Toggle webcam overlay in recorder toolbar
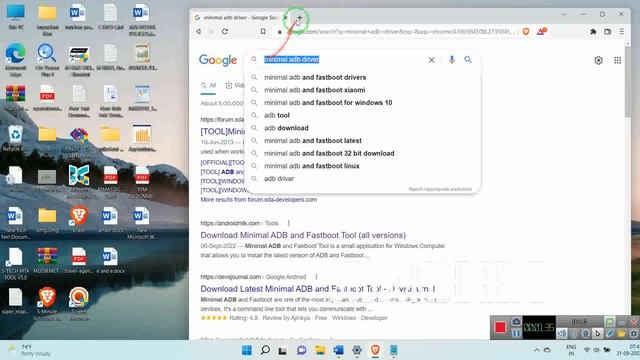The image size is (640, 360). pyautogui.click(x=586, y=333)
